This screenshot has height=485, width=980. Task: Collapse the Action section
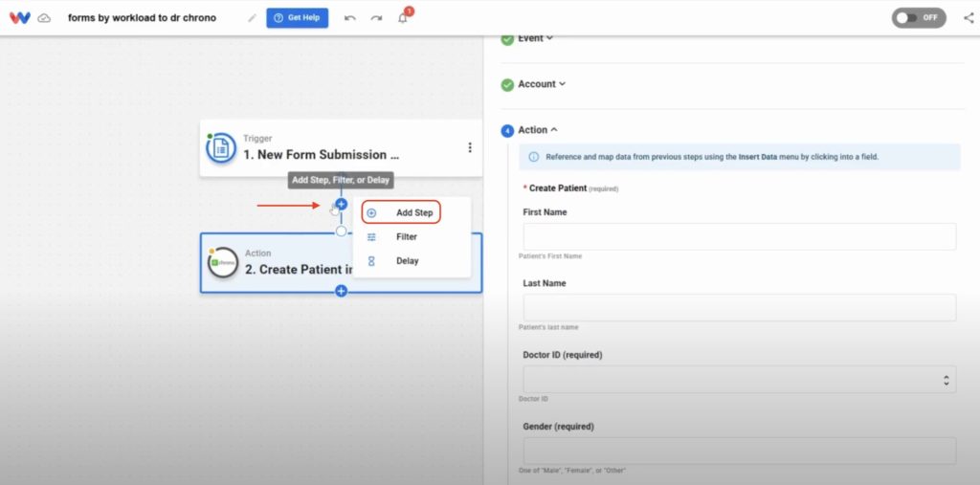click(x=538, y=130)
